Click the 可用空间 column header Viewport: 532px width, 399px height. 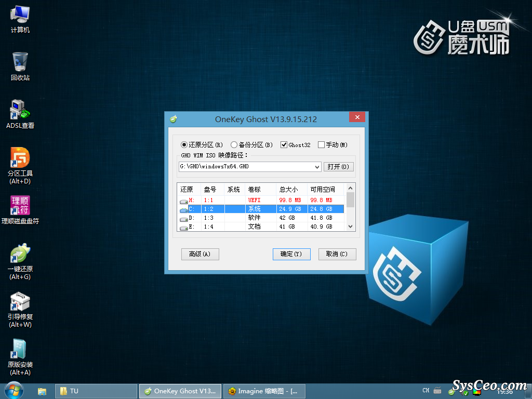point(325,189)
